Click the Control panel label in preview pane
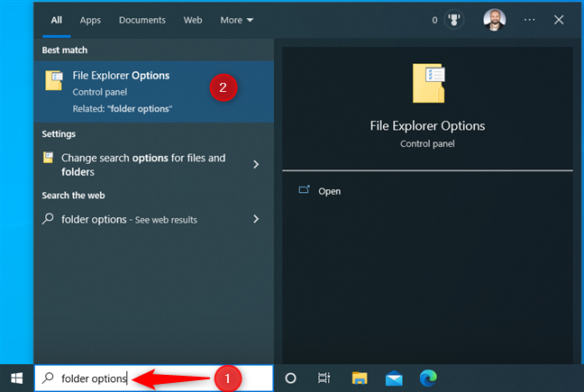This screenshot has width=584, height=392. pos(427,143)
